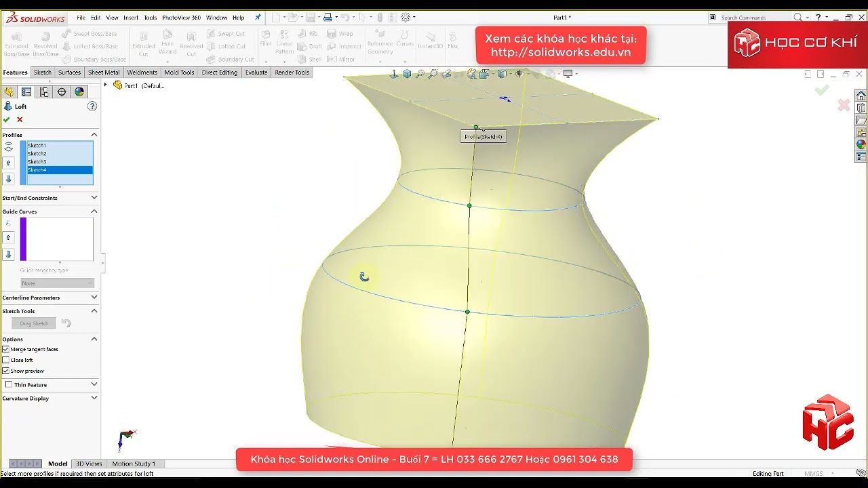Select Sketch1 in the Profiles list
The height and width of the screenshot is (488, 868).
[60, 145]
